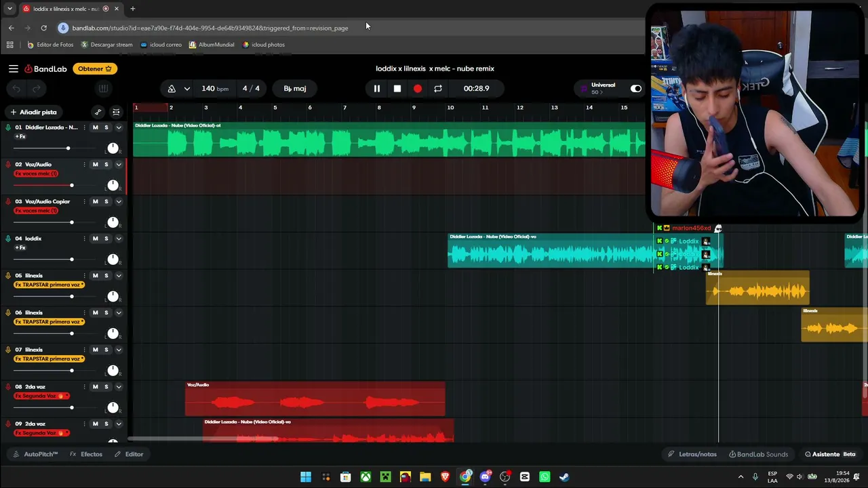Expand track 01 chevron
This screenshot has height=488, width=868.
tap(119, 127)
